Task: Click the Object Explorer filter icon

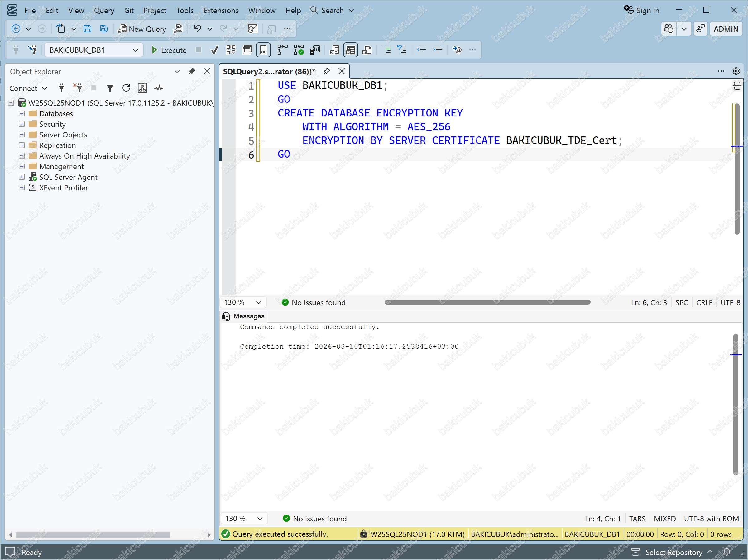Action: click(x=110, y=88)
